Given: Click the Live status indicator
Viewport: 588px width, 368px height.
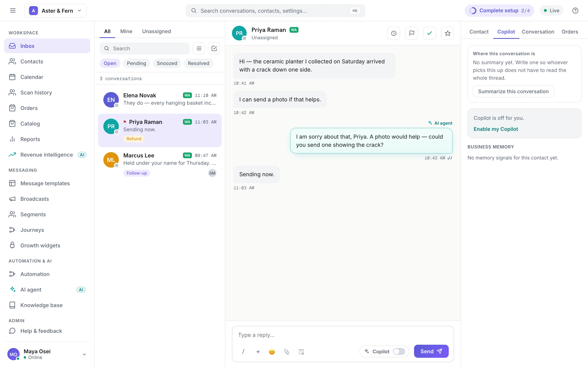Looking at the screenshot, I should pos(551,11).
